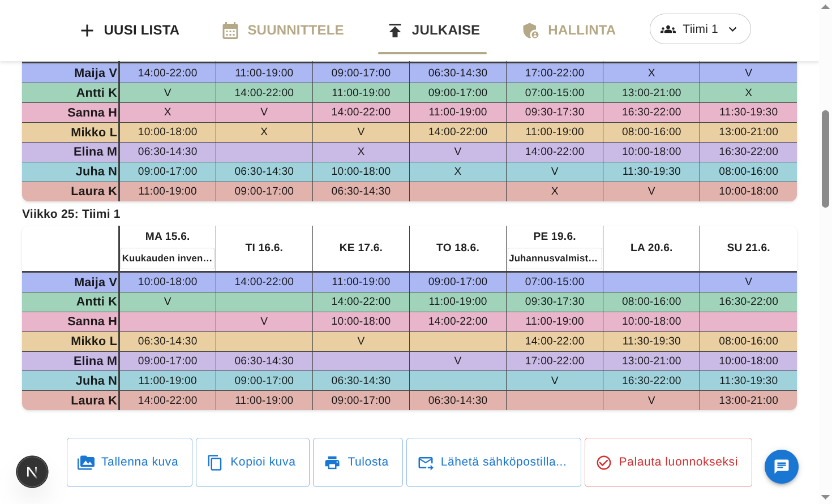Image resolution: width=832 pixels, height=504 pixels.
Task: Click Maija V's 06:30-14:30 in upper table
Action: pos(458,73)
